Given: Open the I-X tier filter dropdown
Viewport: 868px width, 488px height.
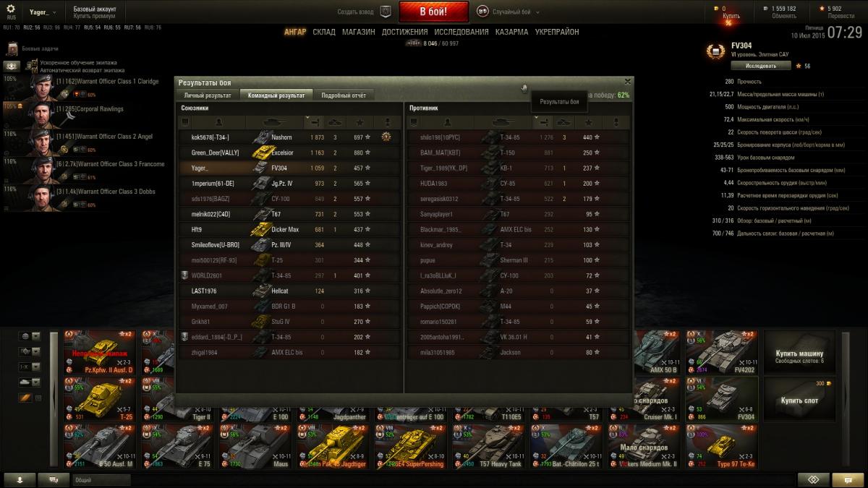Looking at the screenshot, I should [x=30, y=367].
